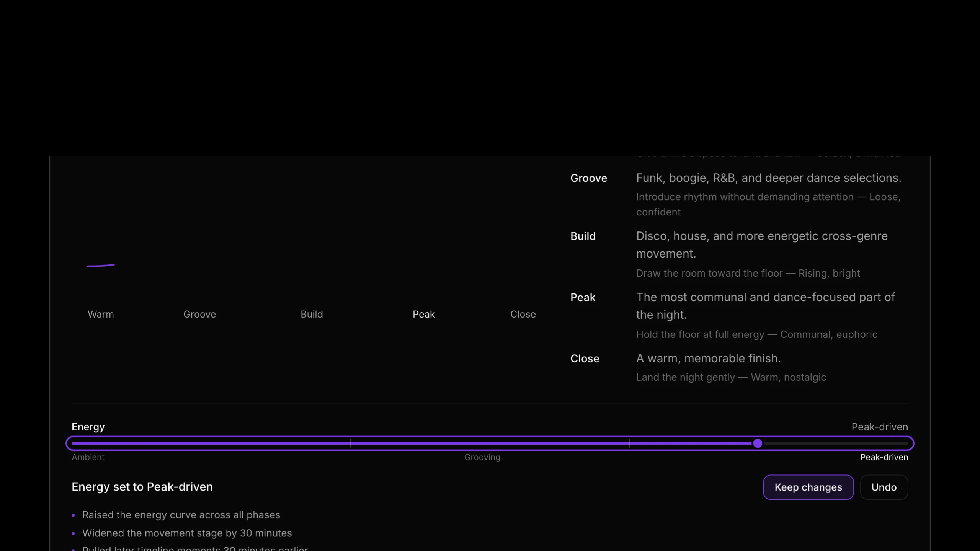Select the Build phase on the chart
The image size is (980, 551).
pos(312,314)
